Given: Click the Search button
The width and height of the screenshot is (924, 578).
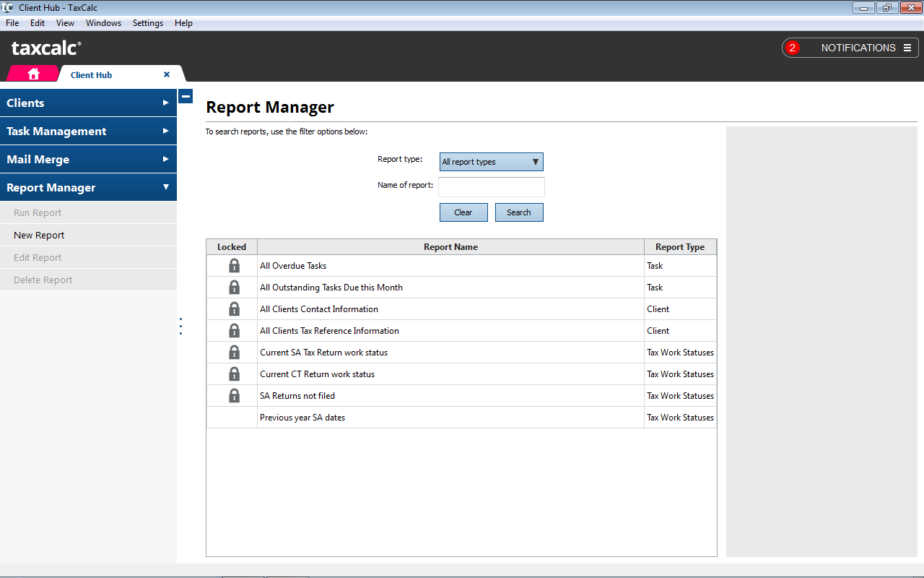Looking at the screenshot, I should coord(519,212).
